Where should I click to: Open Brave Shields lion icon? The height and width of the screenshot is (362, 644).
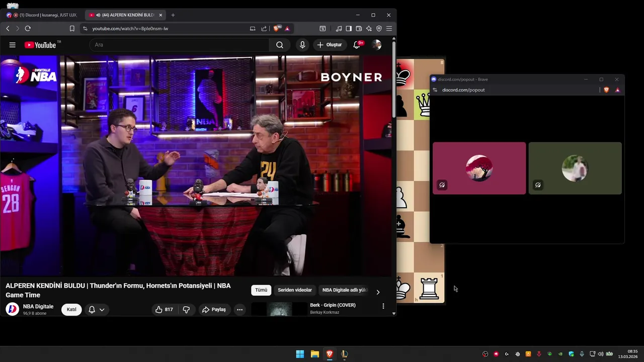pos(277,29)
